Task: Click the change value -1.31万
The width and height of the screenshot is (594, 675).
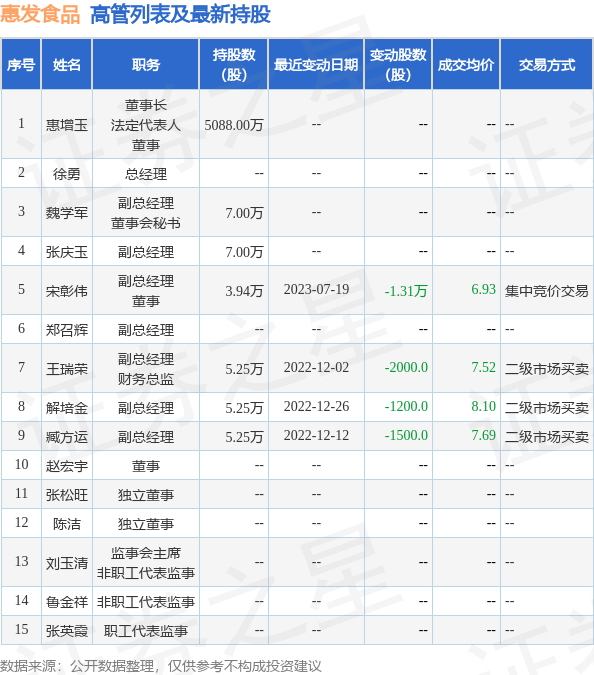Action: (x=406, y=291)
